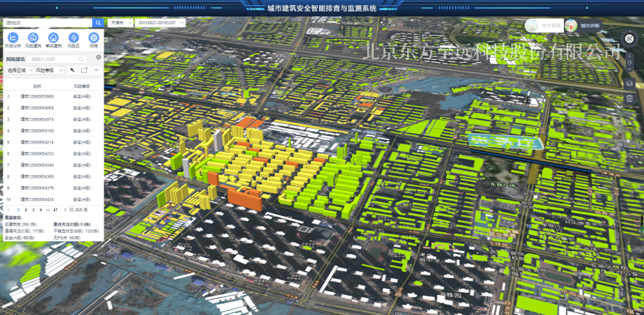This screenshot has width=644, height=315.
Task: Click the compass orientation control
Action: coord(629,39)
